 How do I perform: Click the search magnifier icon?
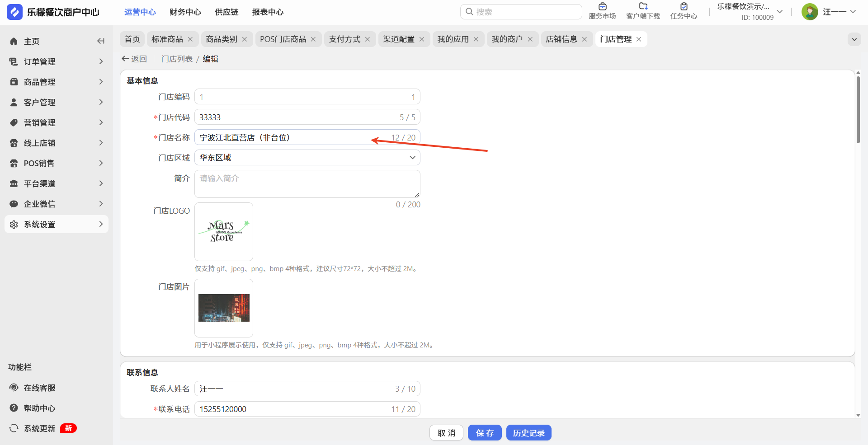click(x=469, y=12)
